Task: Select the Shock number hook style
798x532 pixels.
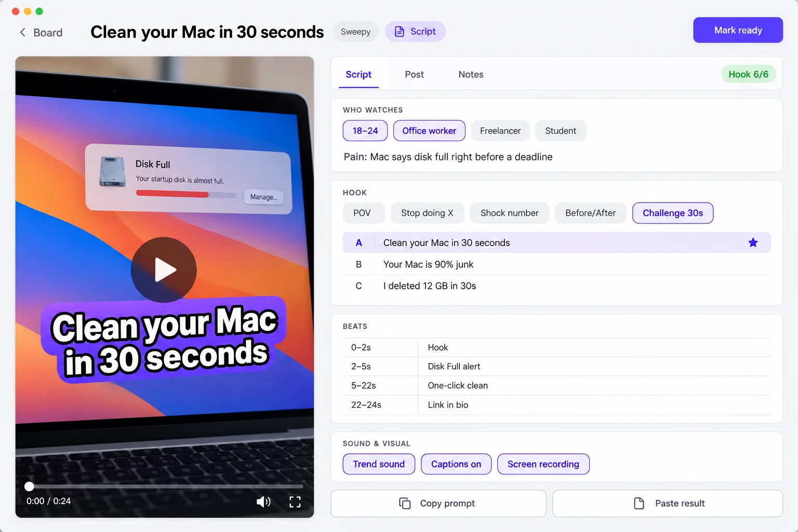Action: coord(510,213)
